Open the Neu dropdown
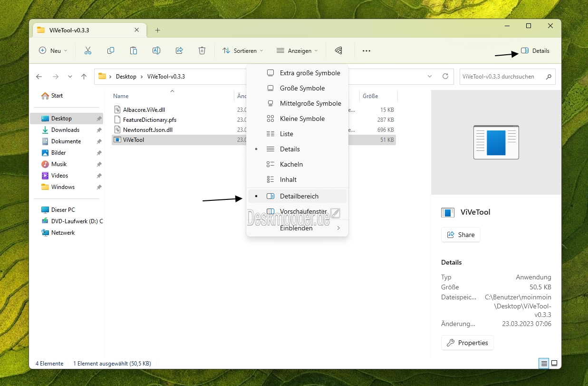This screenshot has width=588, height=386. (53, 50)
